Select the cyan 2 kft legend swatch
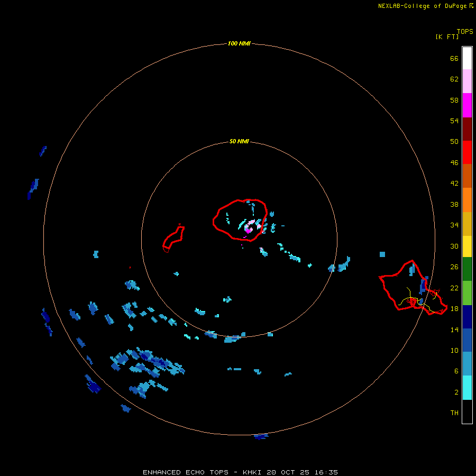 (x=467, y=388)
